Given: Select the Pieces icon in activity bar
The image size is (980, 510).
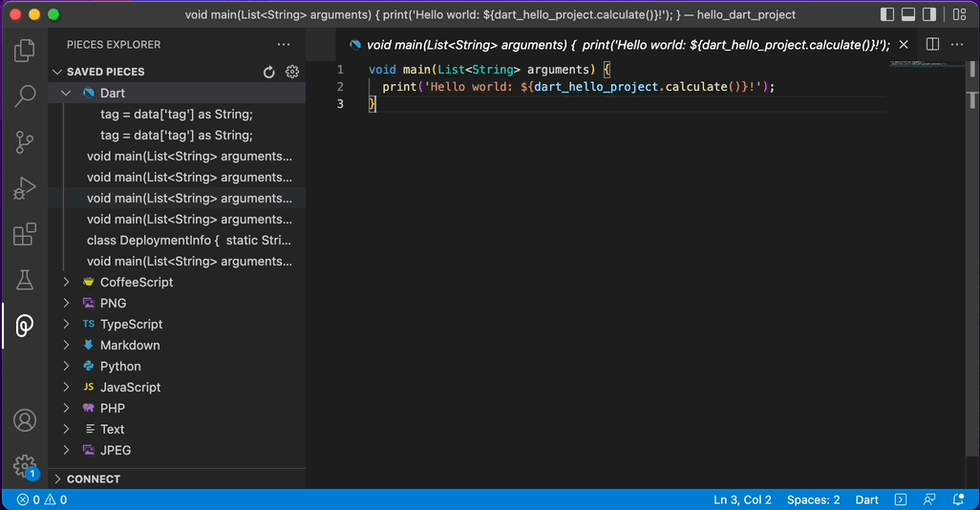Looking at the screenshot, I should click(25, 326).
